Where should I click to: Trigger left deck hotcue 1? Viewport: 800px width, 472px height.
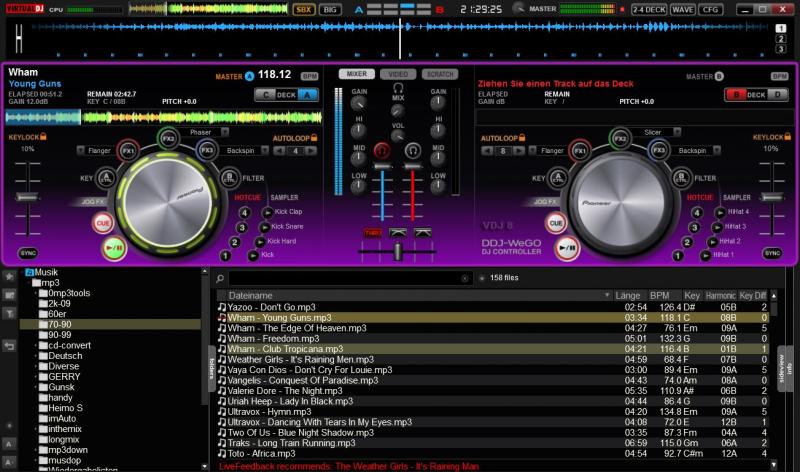[225, 255]
